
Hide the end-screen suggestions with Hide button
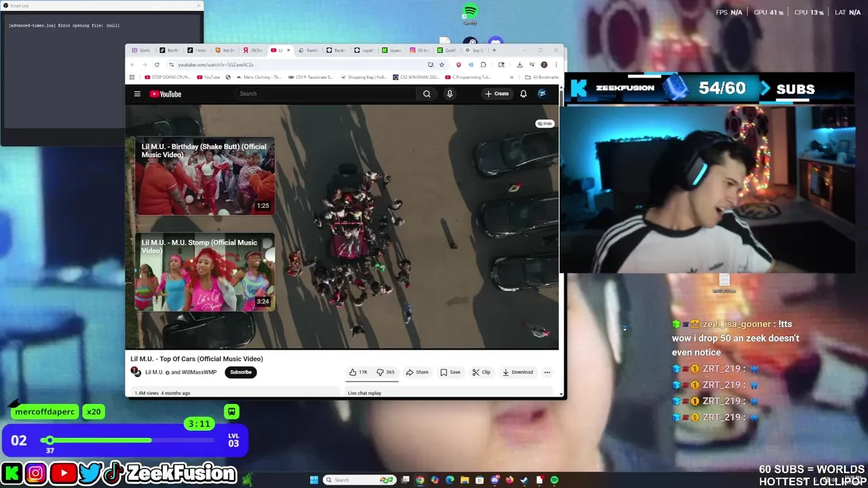pyautogui.click(x=545, y=123)
